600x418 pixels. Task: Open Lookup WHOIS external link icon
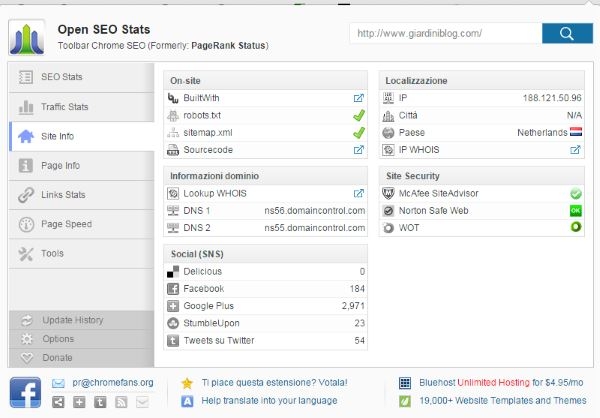(x=359, y=193)
